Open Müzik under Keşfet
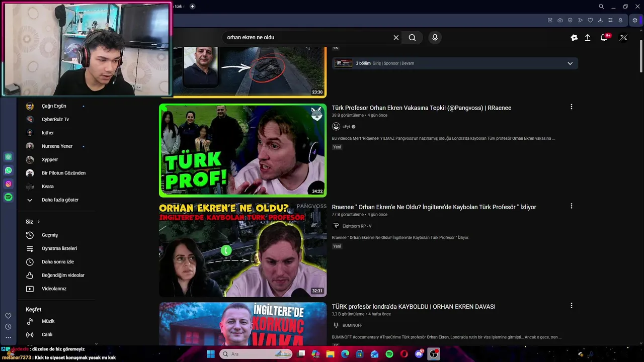 tap(48, 321)
